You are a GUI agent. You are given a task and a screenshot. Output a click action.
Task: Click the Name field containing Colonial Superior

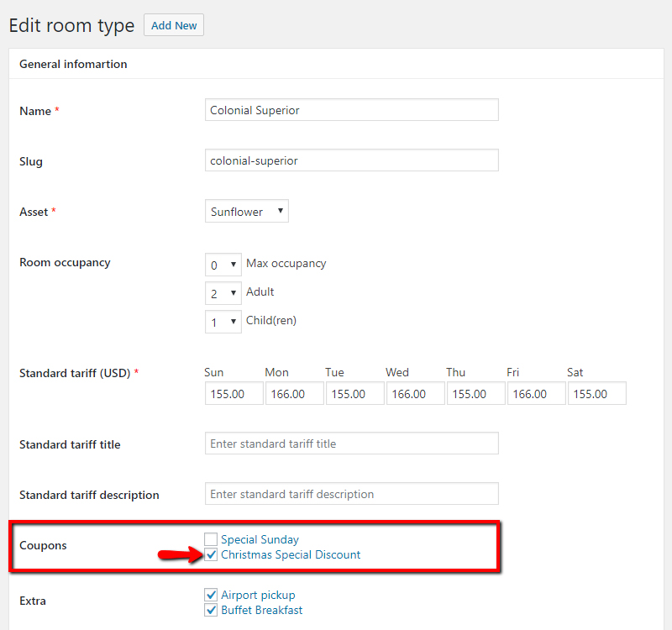tap(351, 109)
